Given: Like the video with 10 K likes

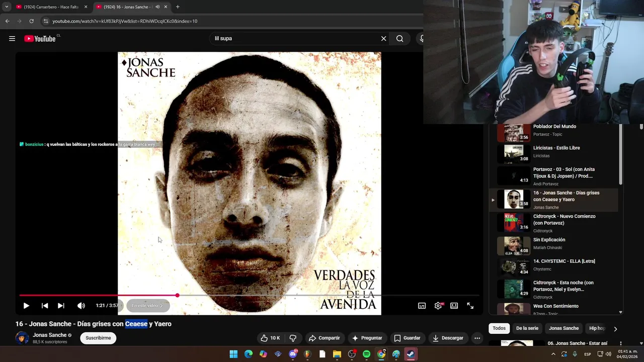Looking at the screenshot, I should [270, 338].
